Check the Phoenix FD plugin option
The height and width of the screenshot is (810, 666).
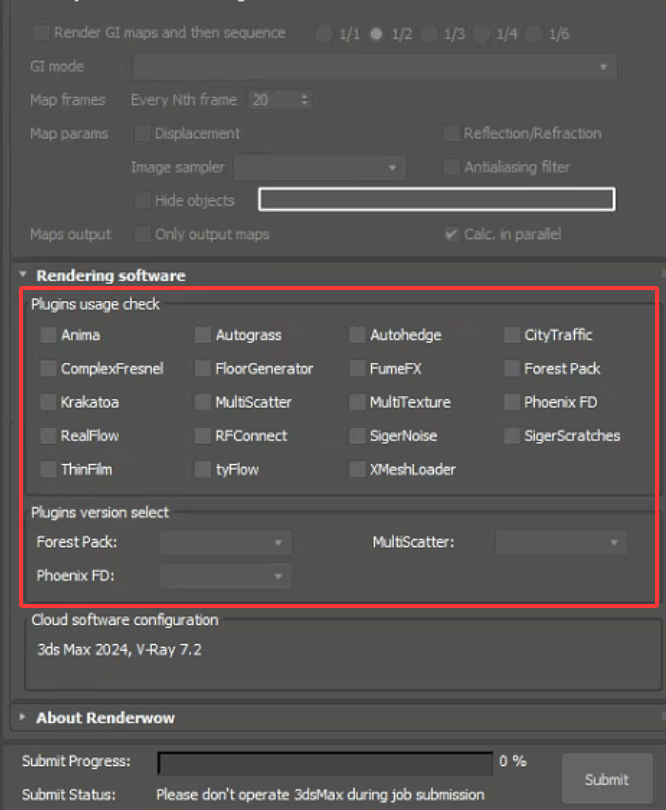coord(510,402)
